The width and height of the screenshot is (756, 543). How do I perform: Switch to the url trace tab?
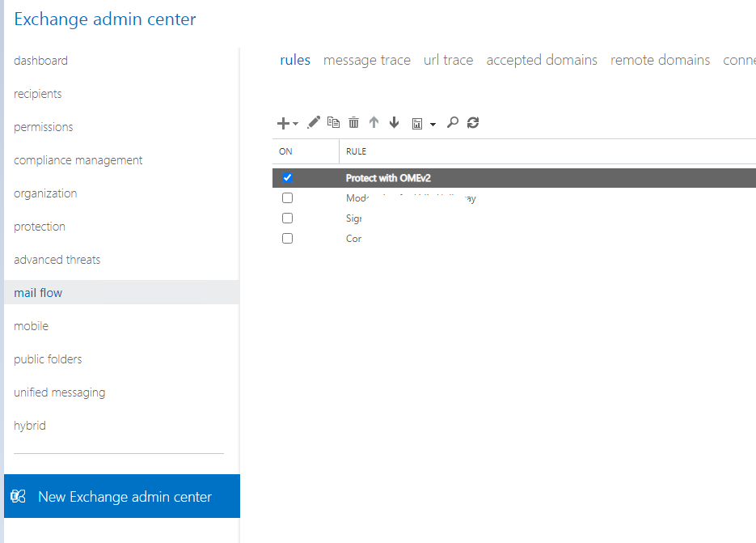(x=449, y=60)
